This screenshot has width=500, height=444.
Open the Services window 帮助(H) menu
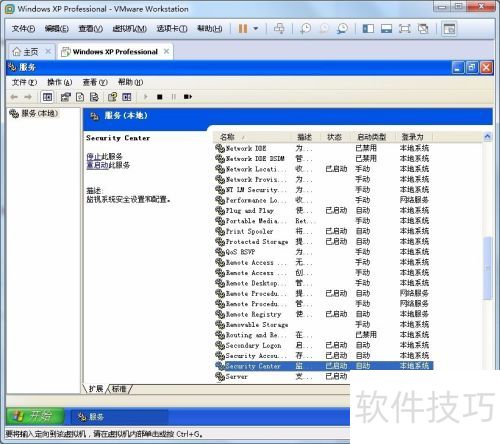(130, 82)
